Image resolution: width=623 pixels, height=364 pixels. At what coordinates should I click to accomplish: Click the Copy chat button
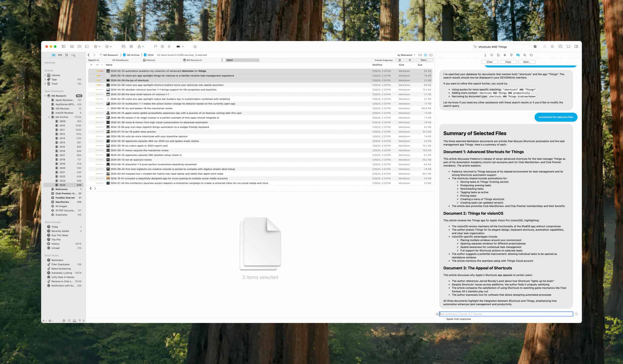(508, 62)
